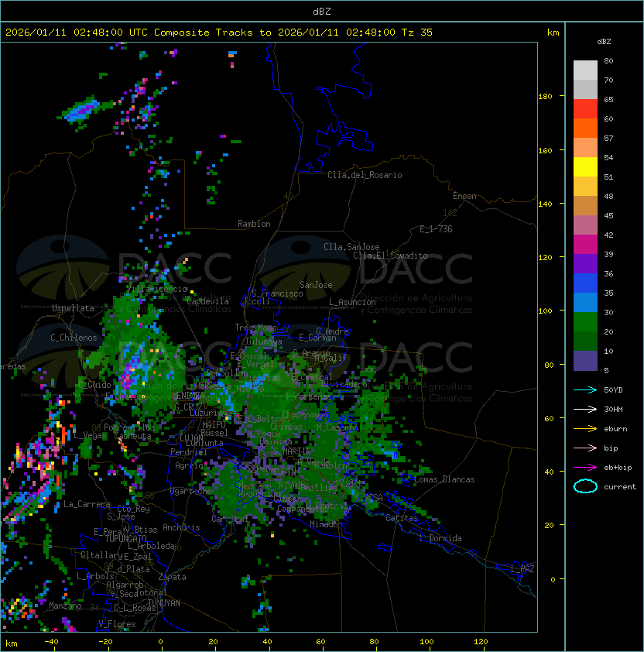Click the Manzano map label
The width and height of the screenshot is (644, 652).
65,606
